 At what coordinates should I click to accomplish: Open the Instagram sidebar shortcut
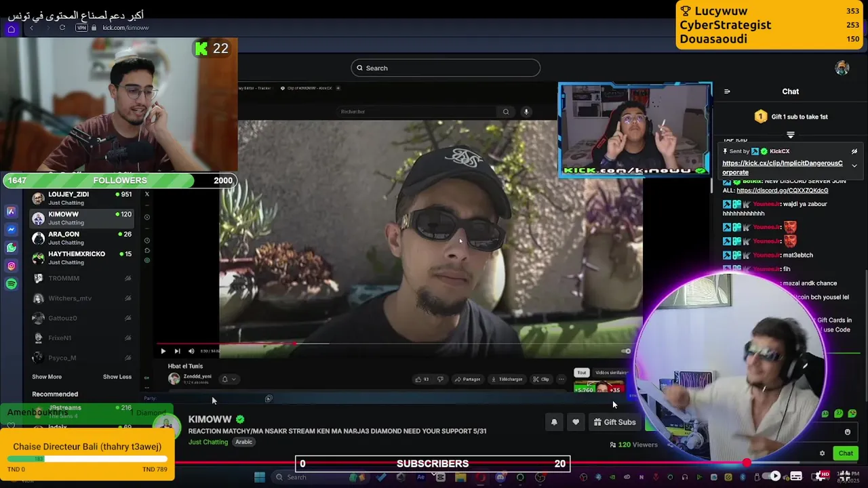click(11, 266)
